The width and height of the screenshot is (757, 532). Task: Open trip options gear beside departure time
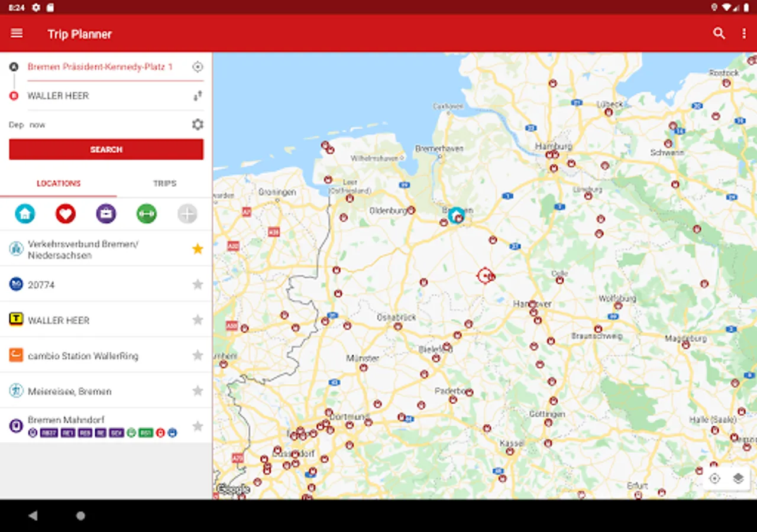(x=198, y=125)
